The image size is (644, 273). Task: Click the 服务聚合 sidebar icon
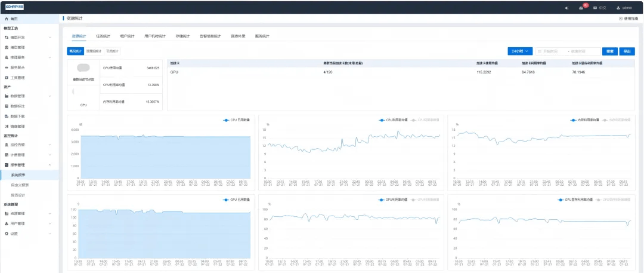click(7, 68)
